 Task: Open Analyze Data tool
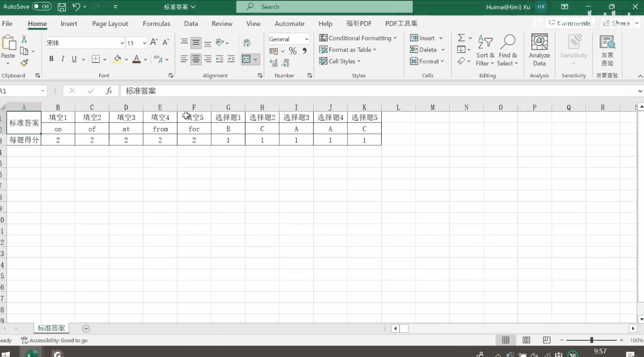[539, 50]
